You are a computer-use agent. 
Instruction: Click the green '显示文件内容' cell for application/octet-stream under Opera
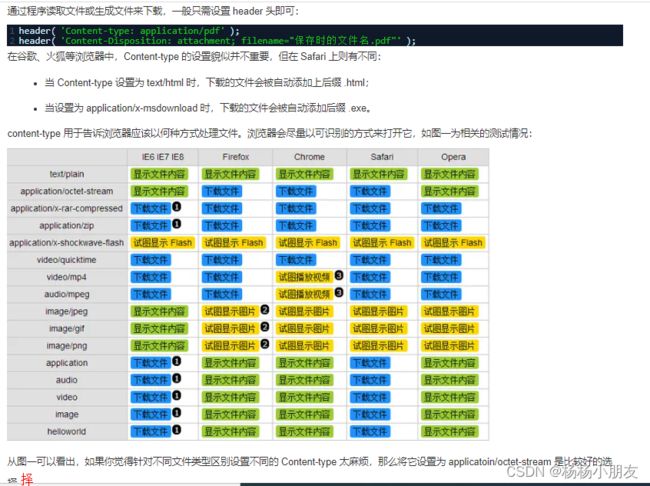click(450, 191)
